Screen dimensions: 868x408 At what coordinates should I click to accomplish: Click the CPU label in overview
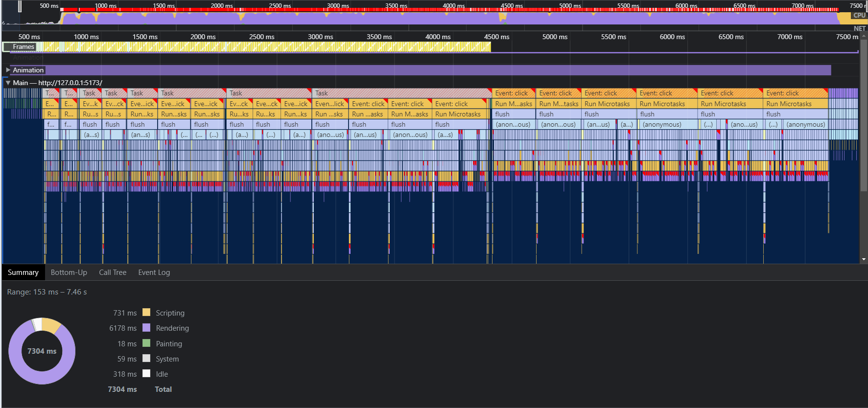859,15
